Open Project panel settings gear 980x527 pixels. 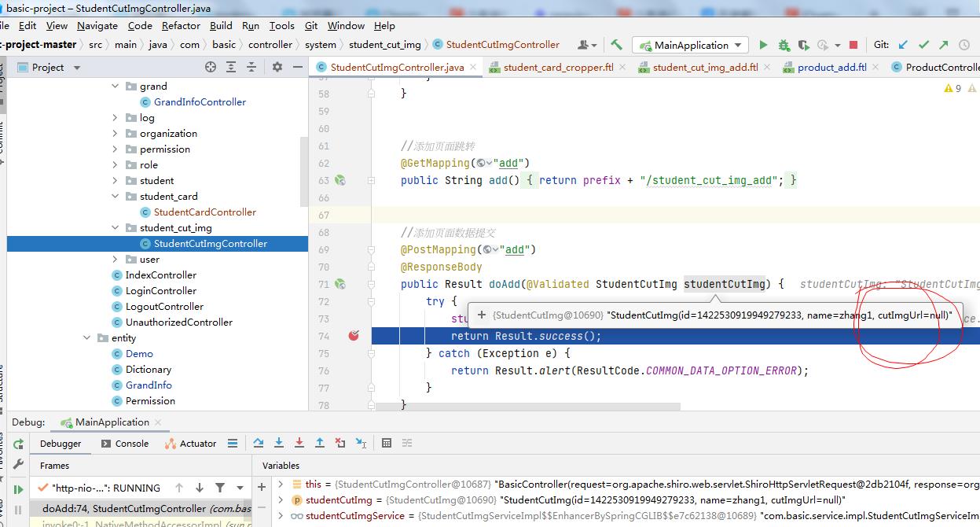(277, 68)
